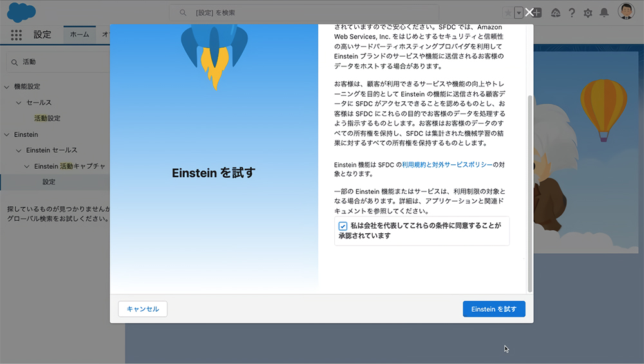Select the 設定 item under Einstein 活動キャプチャ
Viewport: 644px width, 364px height.
tap(49, 182)
